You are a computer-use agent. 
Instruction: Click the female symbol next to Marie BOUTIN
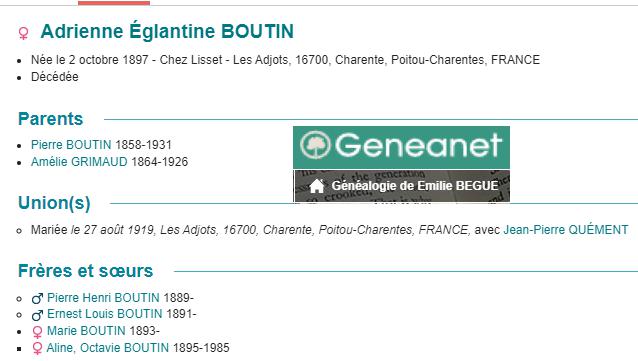click(x=37, y=332)
